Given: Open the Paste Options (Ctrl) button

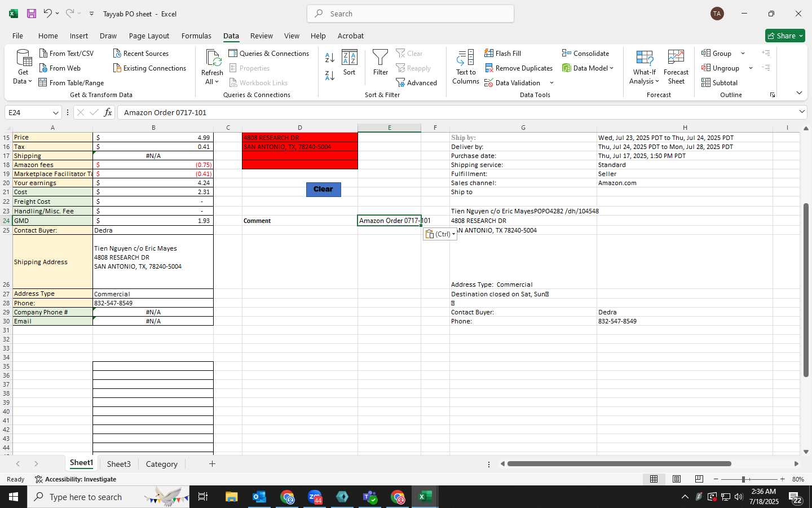Looking at the screenshot, I should [x=440, y=234].
